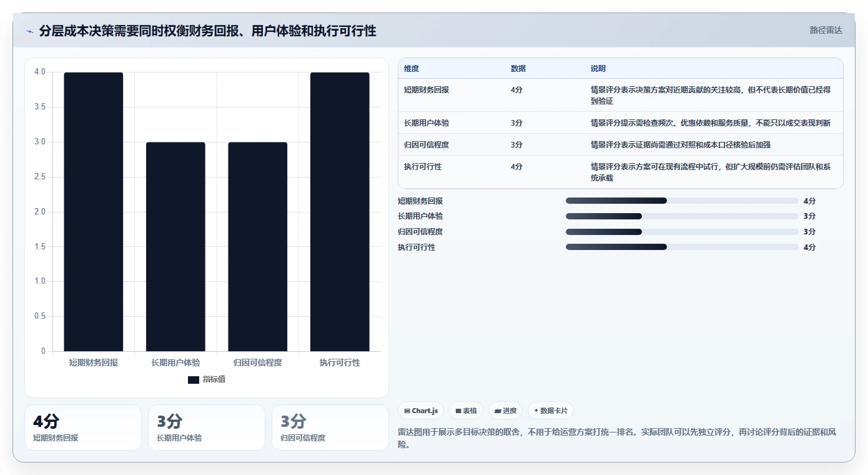Click the 归因可信程度 progress bar
868x475 pixels.
tap(682, 232)
